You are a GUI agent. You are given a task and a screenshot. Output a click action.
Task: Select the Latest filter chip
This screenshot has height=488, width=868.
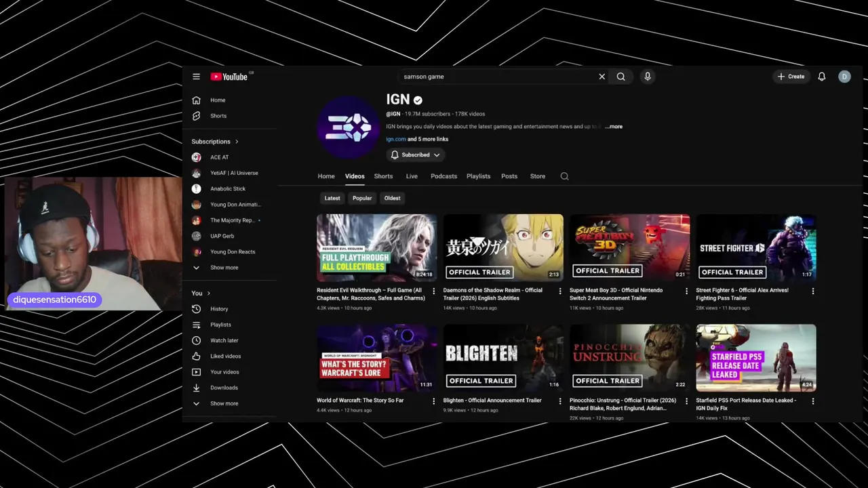[x=332, y=198]
